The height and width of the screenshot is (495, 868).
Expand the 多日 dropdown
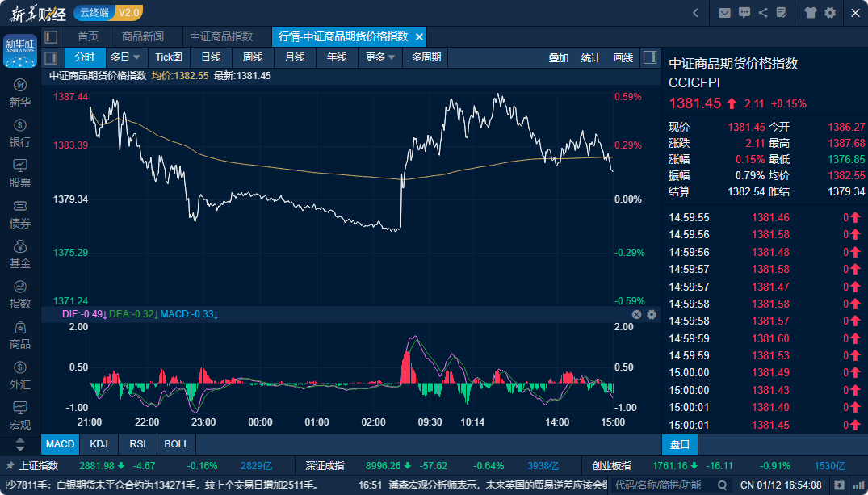point(125,57)
